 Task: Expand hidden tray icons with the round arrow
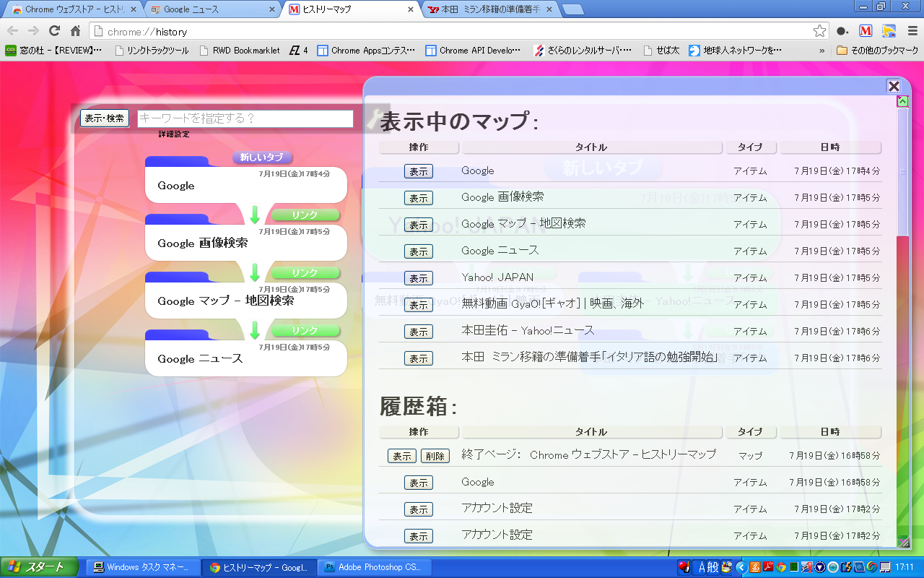[741, 567]
